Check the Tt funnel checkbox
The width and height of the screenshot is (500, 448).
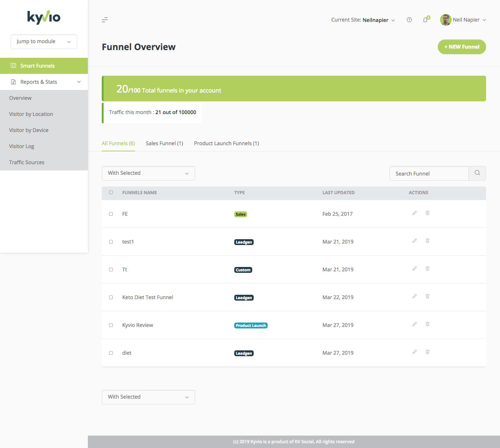[x=111, y=270]
